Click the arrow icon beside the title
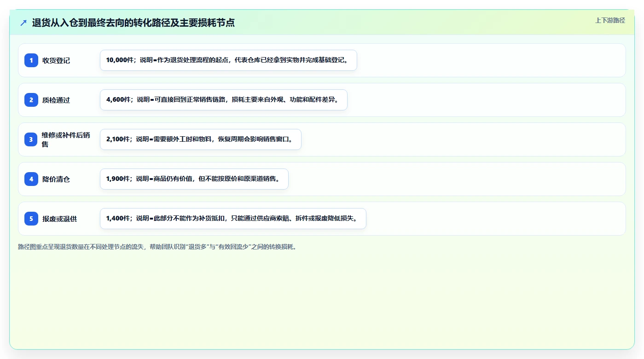Viewport: 644px width, 359px height. coord(23,23)
